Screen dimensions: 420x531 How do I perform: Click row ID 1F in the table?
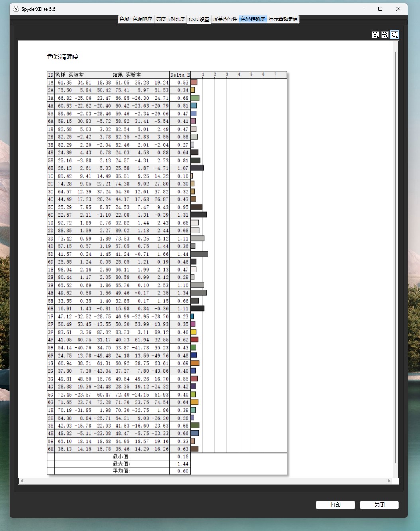(x=51, y=316)
